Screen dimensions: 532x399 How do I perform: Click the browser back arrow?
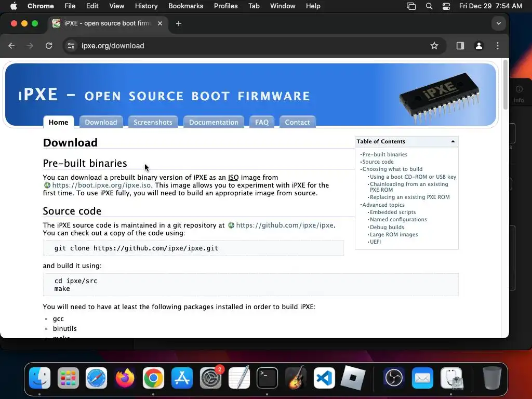[x=11, y=46]
